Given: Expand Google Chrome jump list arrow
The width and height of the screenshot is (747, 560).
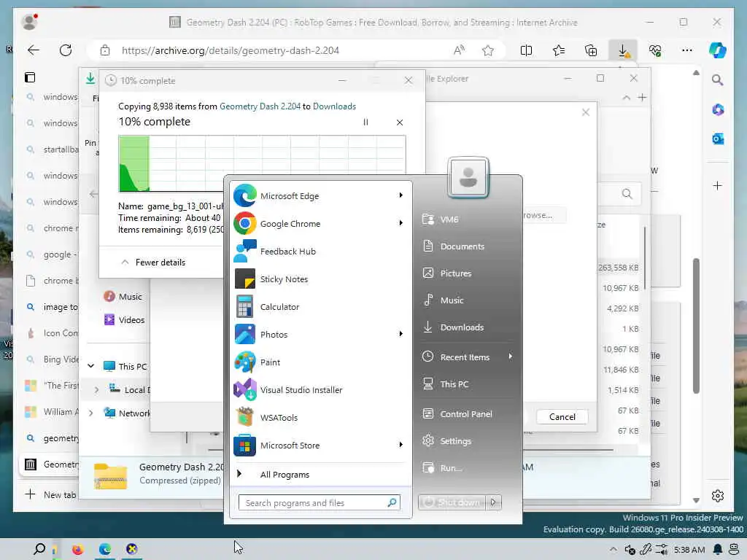Looking at the screenshot, I should click(x=401, y=223).
